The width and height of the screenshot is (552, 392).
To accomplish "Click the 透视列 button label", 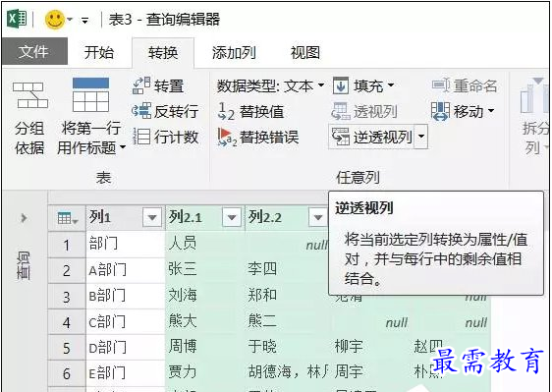I will pyautogui.click(x=375, y=112).
